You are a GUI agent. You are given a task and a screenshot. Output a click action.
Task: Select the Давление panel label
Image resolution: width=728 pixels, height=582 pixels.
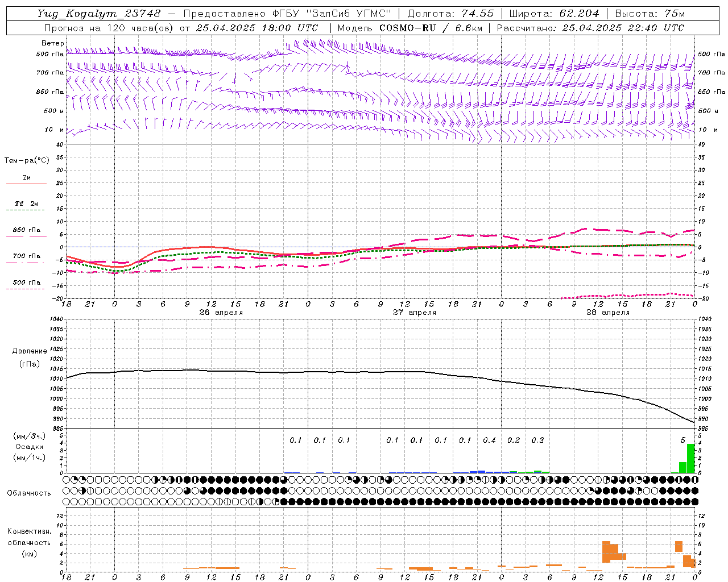pyautogui.click(x=29, y=351)
